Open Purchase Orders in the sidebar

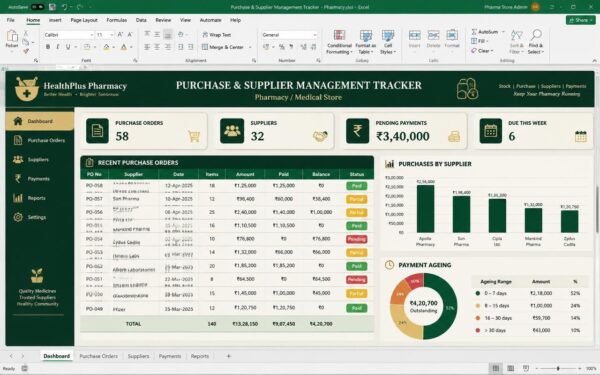(x=39, y=140)
